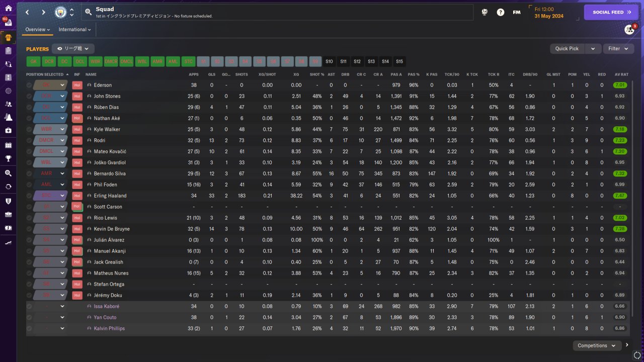
Task: Go forward with the right arrow
Action: click(43, 12)
